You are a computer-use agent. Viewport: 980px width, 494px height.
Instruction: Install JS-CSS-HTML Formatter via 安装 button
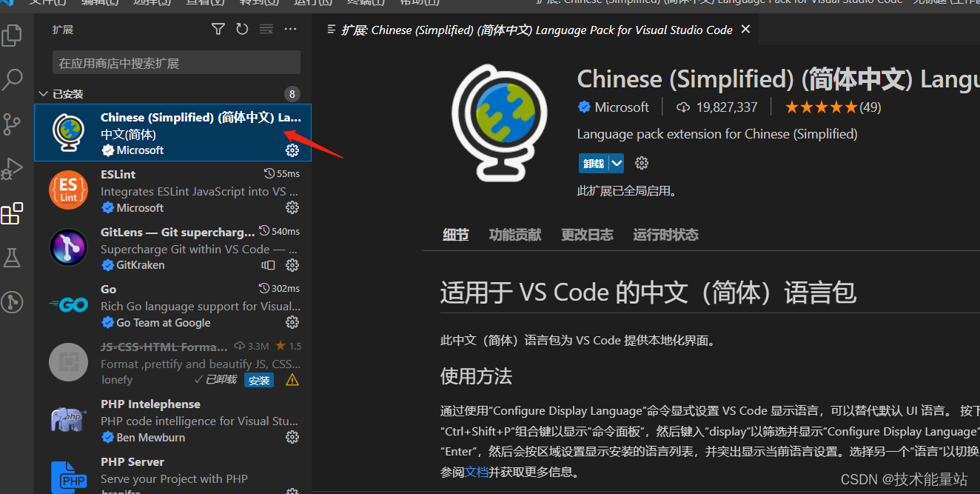[x=259, y=380]
